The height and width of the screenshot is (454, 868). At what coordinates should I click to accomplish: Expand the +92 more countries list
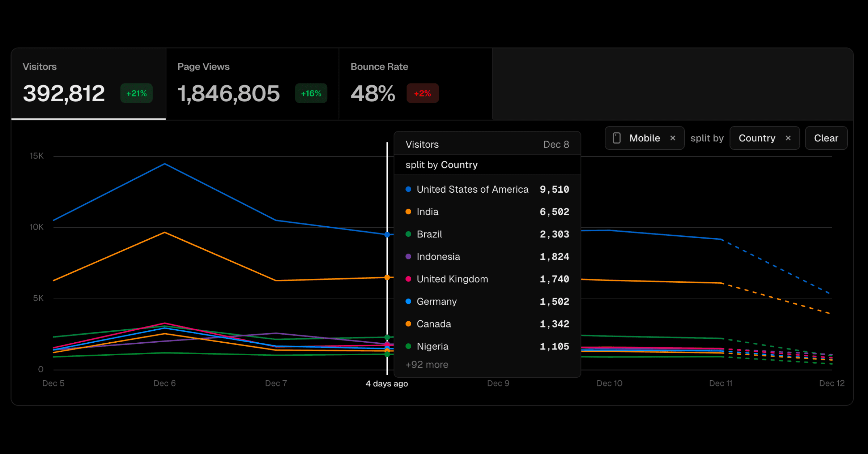(x=427, y=364)
